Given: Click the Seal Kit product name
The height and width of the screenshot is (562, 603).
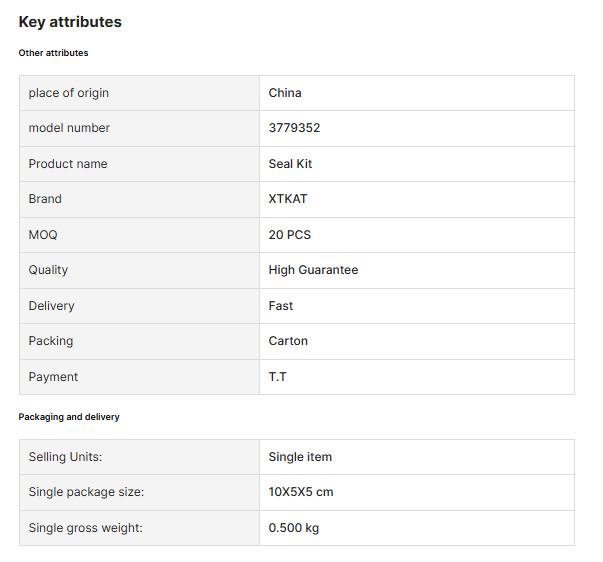Looking at the screenshot, I should tap(290, 164).
